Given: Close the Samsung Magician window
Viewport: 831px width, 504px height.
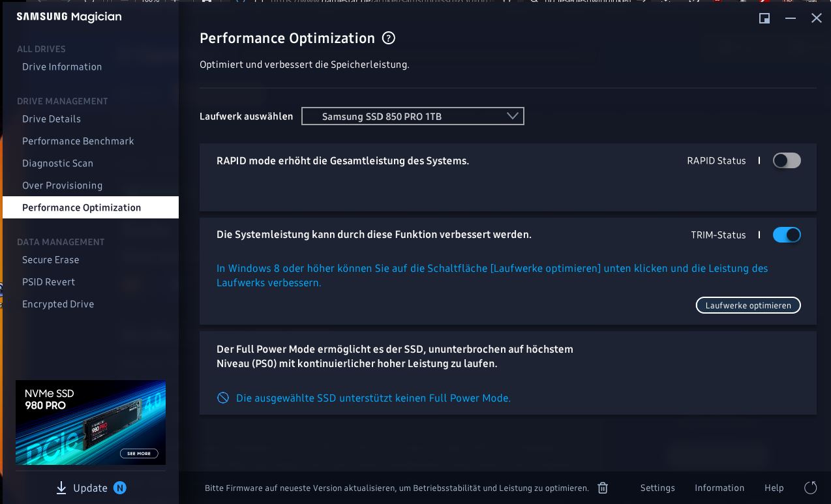Looking at the screenshot, I should pyautogui.click(x=817, y=18).
